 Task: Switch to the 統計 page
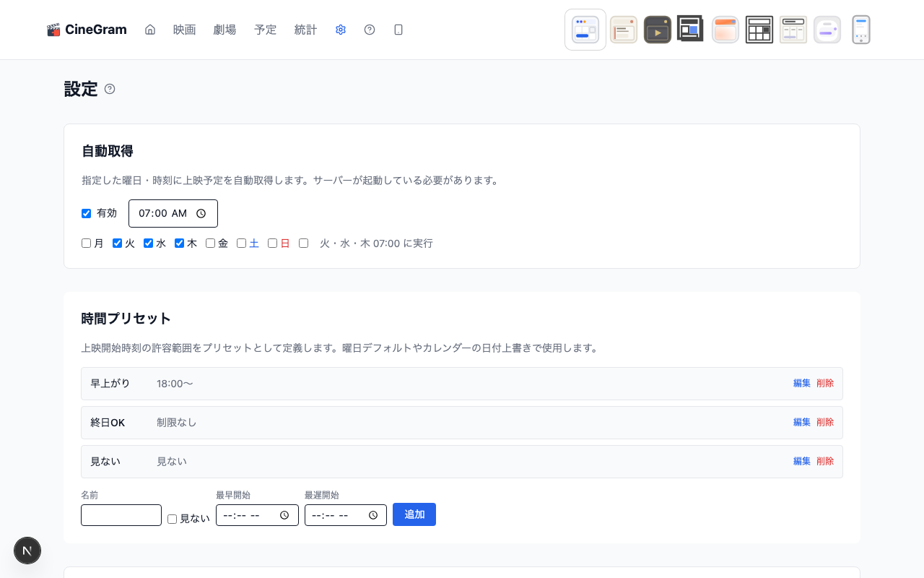coord(305,30)
